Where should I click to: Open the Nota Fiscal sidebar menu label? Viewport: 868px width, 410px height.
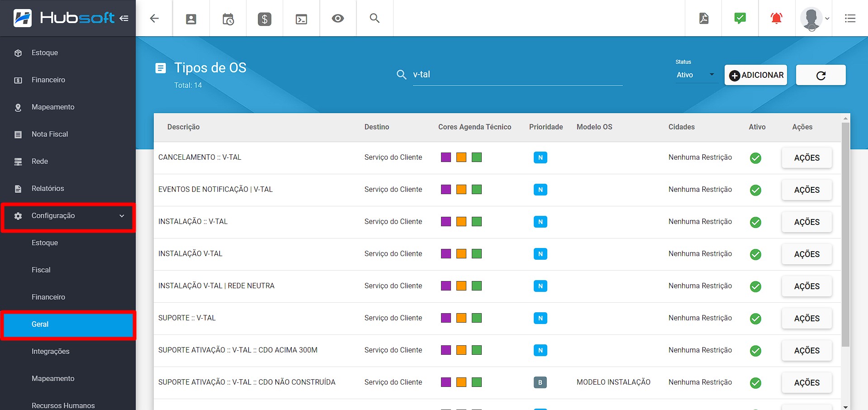click(50, 134)
